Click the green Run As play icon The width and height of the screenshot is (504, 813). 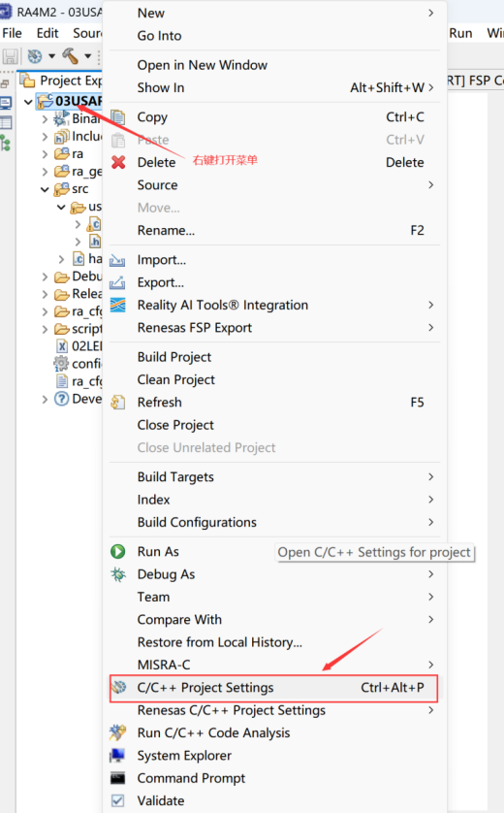click(x=118, y=551)
